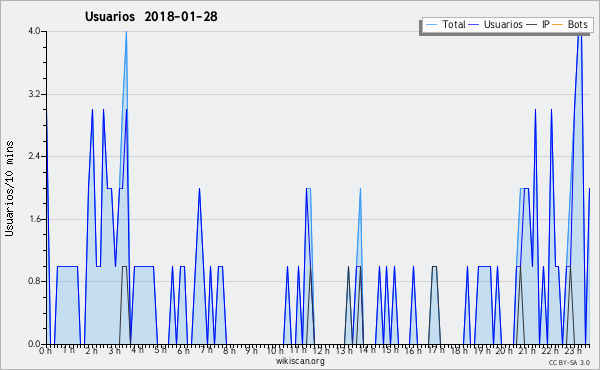Click the 4 h x-axis label

point(137,350)
